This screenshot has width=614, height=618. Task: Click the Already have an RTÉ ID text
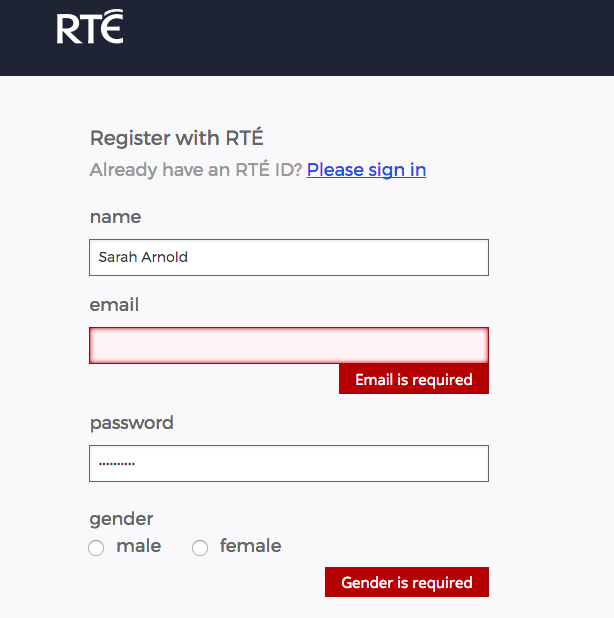(x=195, y=170)
